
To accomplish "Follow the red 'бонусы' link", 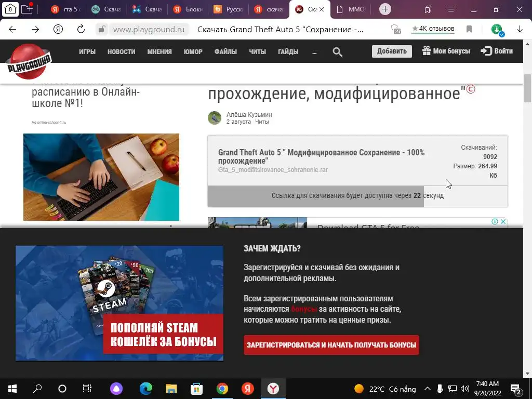I will 304,309.
